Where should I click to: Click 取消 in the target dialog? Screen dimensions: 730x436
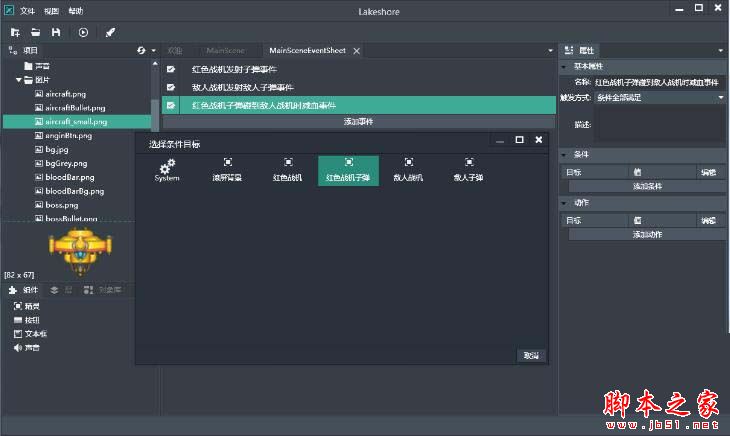[x=531, y=356]
